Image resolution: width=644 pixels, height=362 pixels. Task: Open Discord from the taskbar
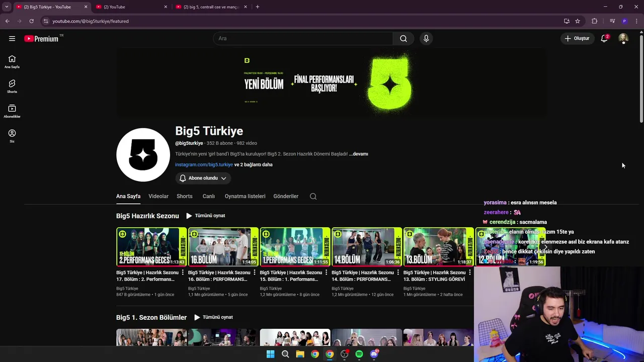(374, 354)
